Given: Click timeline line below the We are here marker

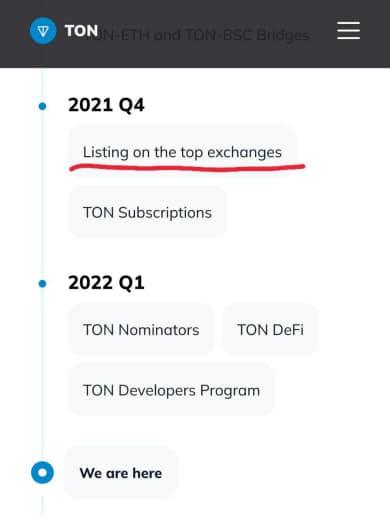Looking at the screenshot, I should point(42,506).
